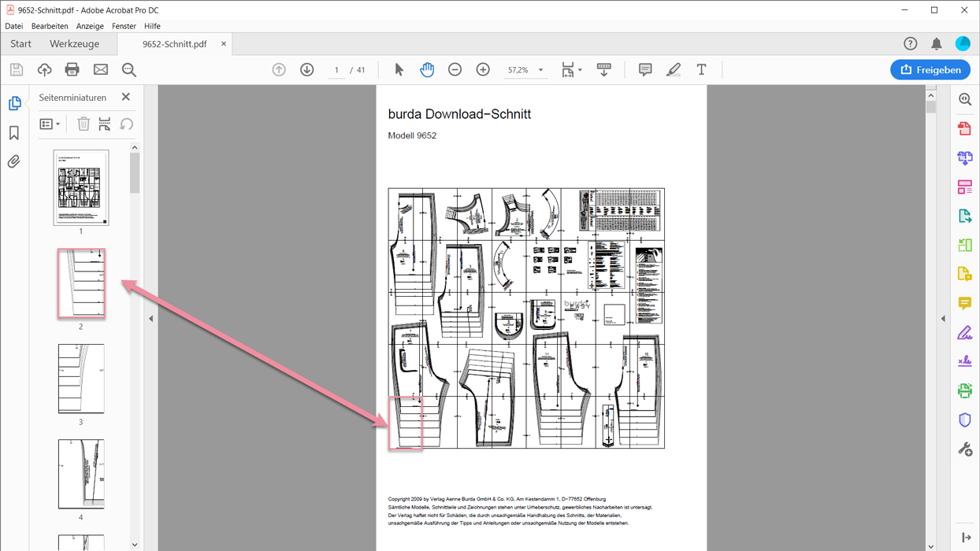Select the Hand pan tool

click(427, 70)
